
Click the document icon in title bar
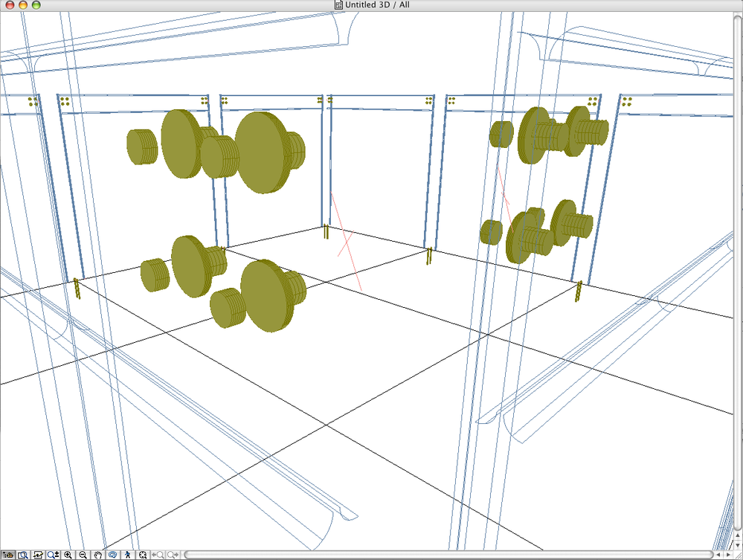click(338, 4)
